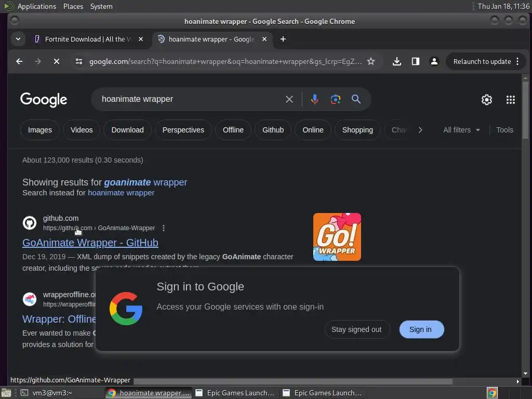Image resolution: width=532 pixels, height=399 pixels.
Task: Click the clock showing Thu Jan 18
Action: (x=503, y=6)
